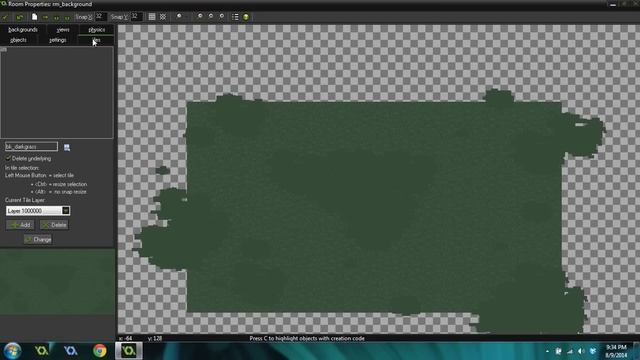
Task: Open the volume control in the system tray
Action: click(581, 351)
